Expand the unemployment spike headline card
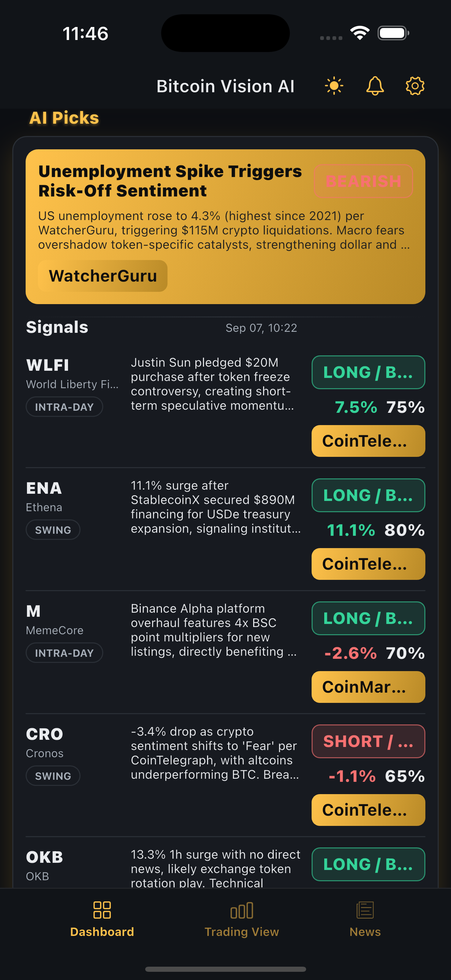Screen dimensions: 451x980 (169, 181)
